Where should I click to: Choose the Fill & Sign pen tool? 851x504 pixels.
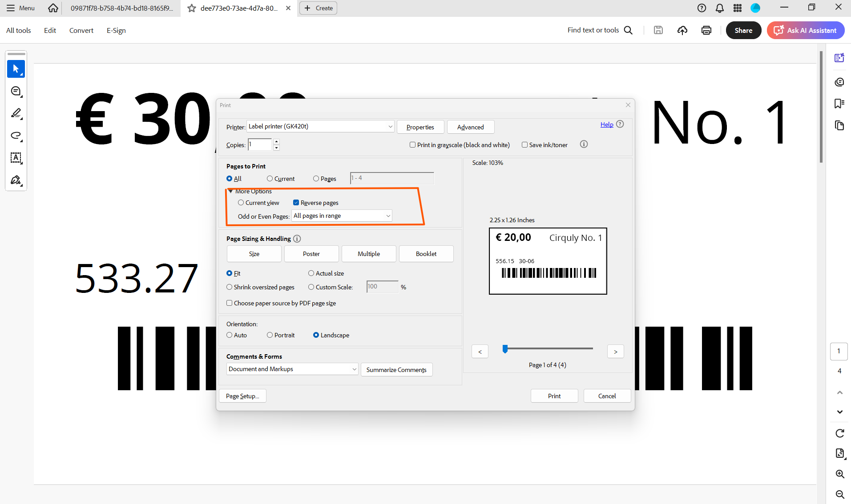tap(16, 180)
